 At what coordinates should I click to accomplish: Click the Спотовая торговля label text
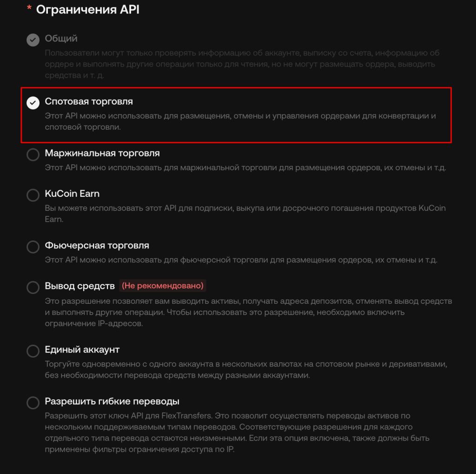point(89,101)
